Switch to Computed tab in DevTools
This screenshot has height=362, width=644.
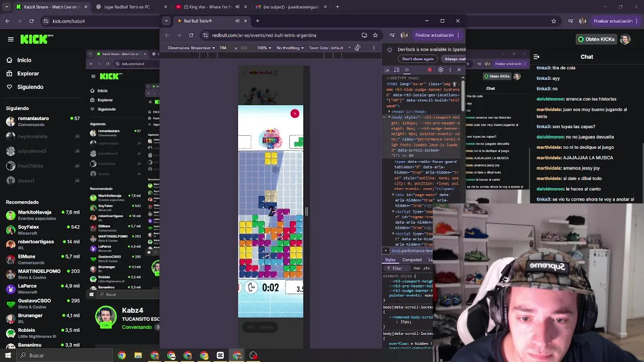(x=412, y=260)
